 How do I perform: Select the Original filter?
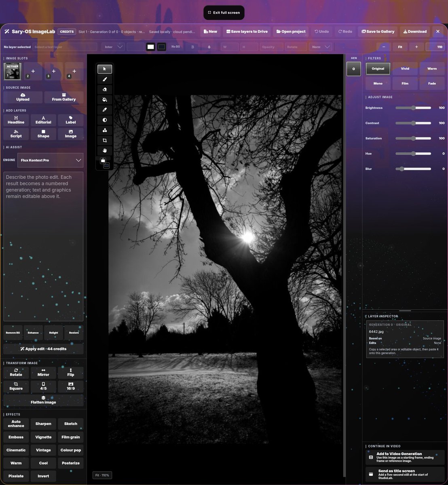click(378, 69)
